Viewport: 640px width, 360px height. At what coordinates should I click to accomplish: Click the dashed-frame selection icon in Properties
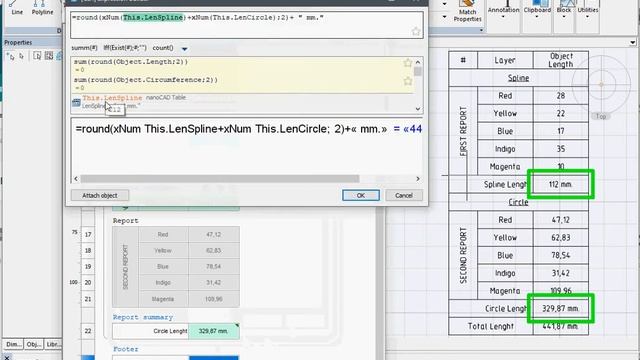click(x=37, y=56)
